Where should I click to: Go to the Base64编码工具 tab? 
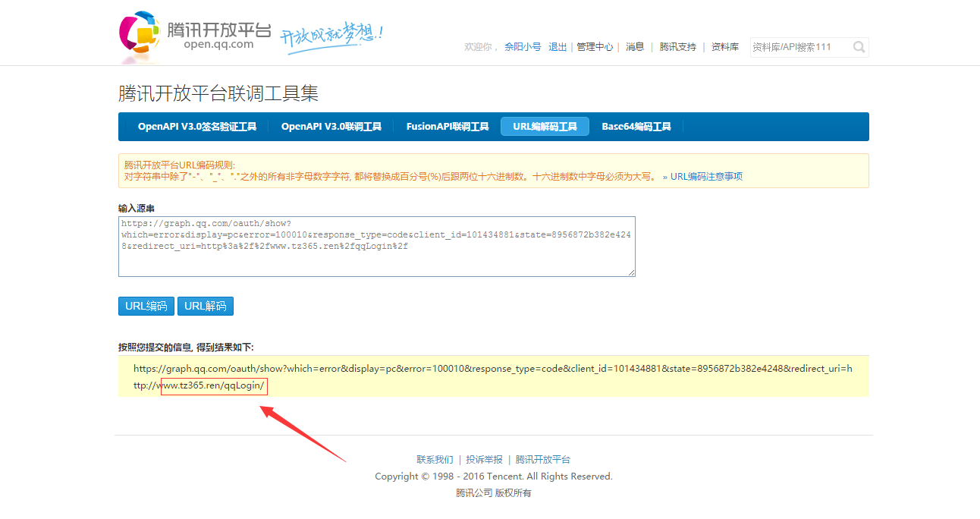click(x=636, y=127)
